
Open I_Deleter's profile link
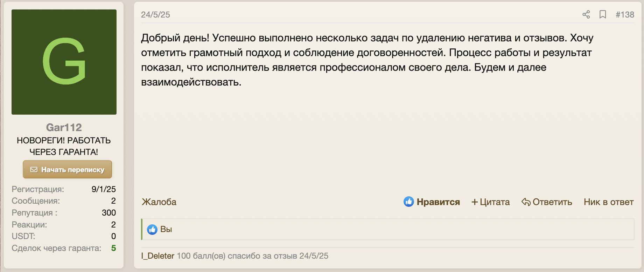tap(157, 256)
